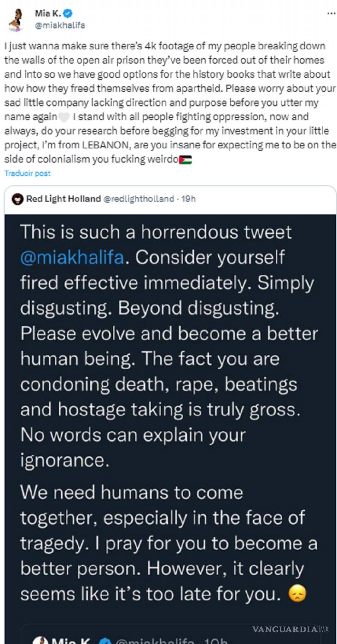Open the more options ellipsis menu

pyautogui.click(x=331, y=13)
